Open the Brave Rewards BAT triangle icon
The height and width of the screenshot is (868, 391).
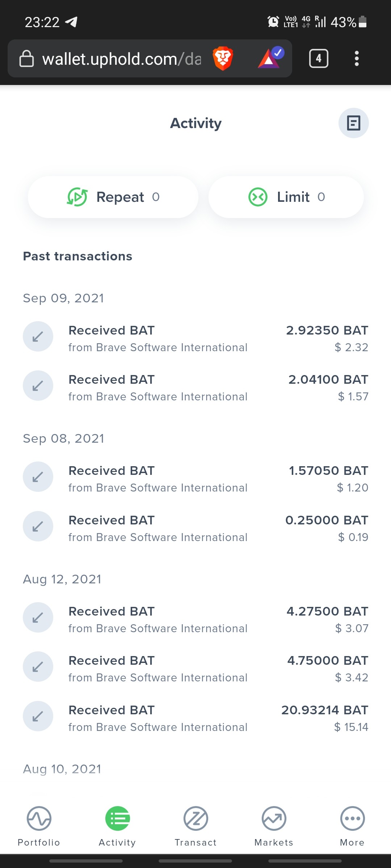tap(270, 58)
